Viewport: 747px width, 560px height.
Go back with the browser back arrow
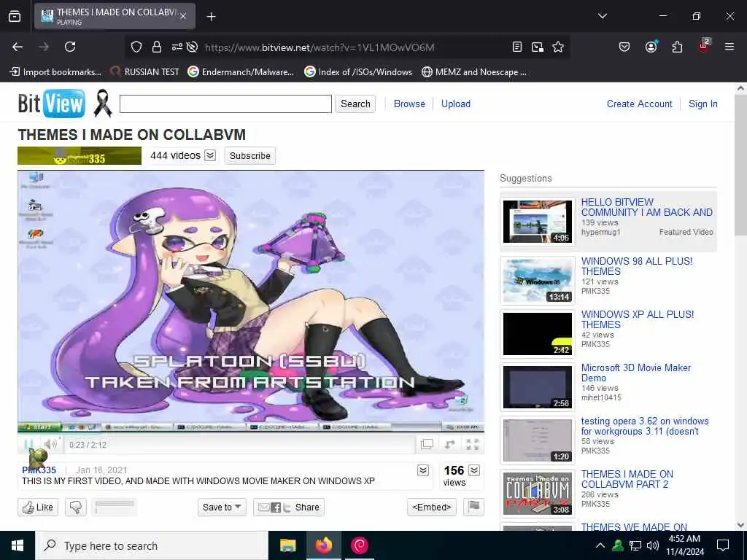(x=18, y=47)
